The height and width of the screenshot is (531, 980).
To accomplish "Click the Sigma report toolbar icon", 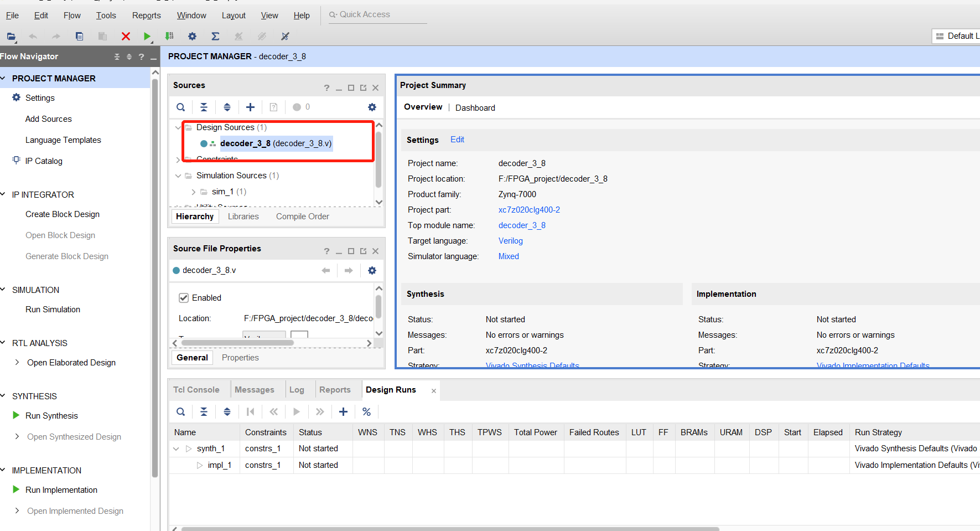I will tap(215, 37).
